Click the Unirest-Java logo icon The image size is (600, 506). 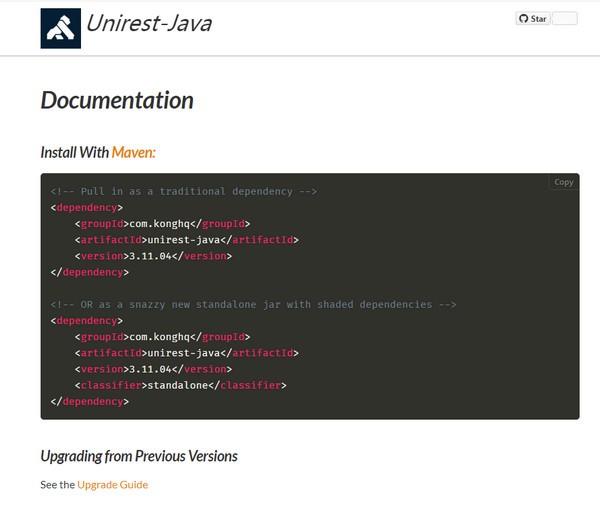[x=60, y=28]
